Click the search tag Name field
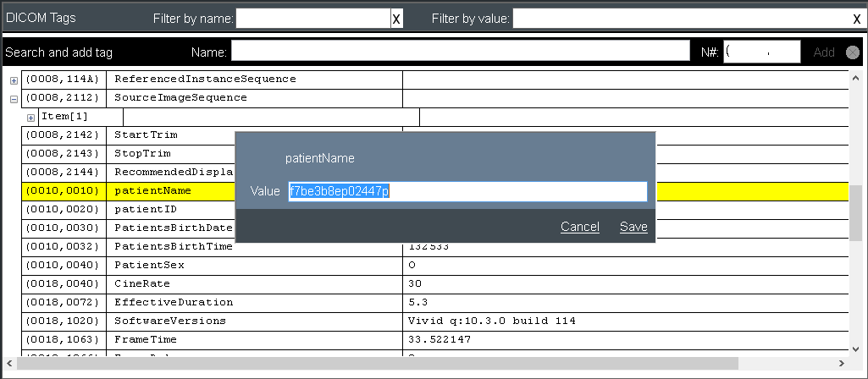868x379 pixels. [460, 52]
